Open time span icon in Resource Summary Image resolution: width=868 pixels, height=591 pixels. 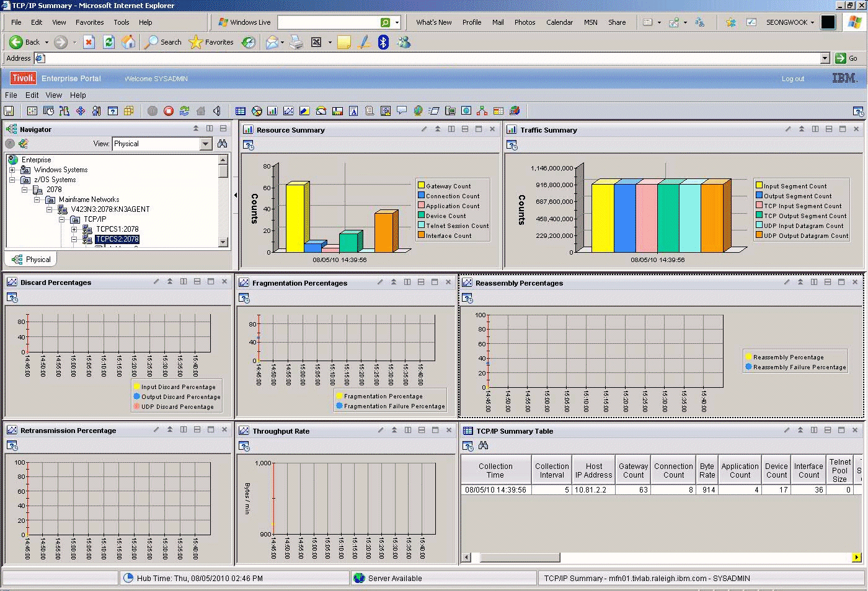tap(249, 145)
